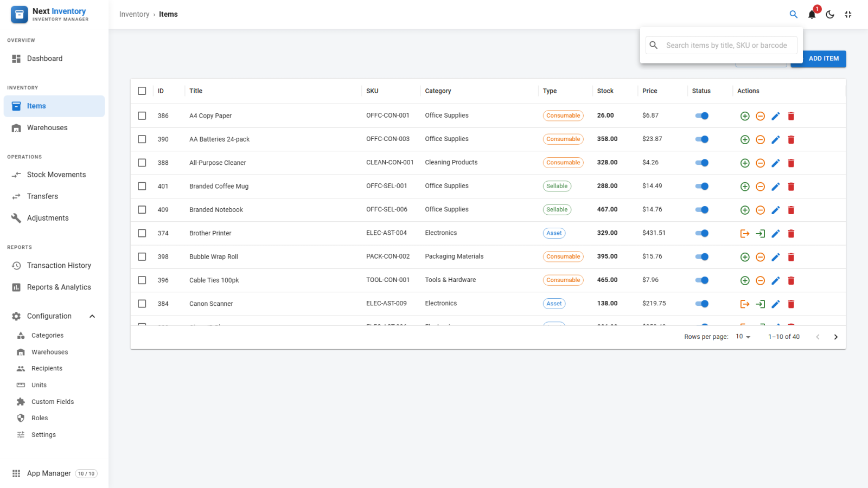Open Warehouses under Inventory
This screenshot has width=868, height=488.
pyautogui.click(x=54, y=128)
